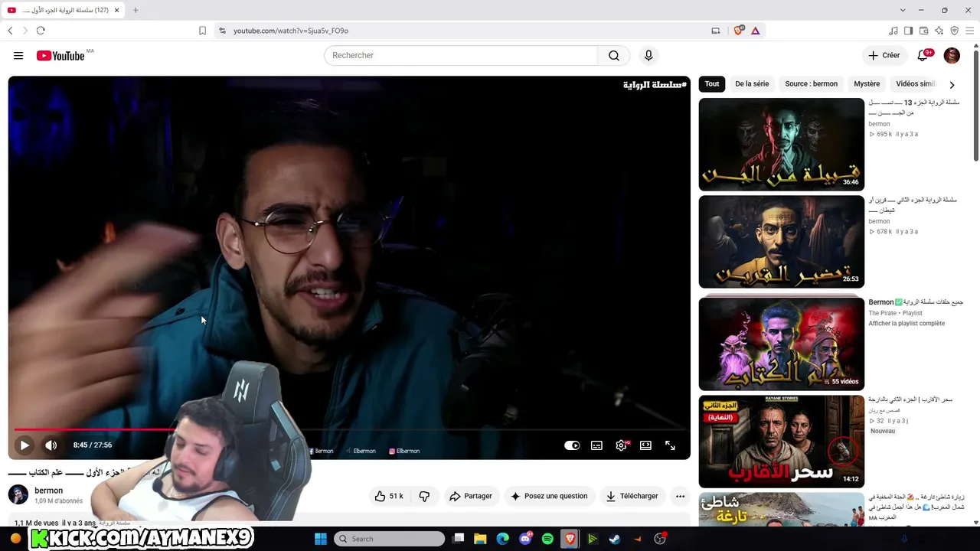Seek on the video progress bar

coord(349,429)
